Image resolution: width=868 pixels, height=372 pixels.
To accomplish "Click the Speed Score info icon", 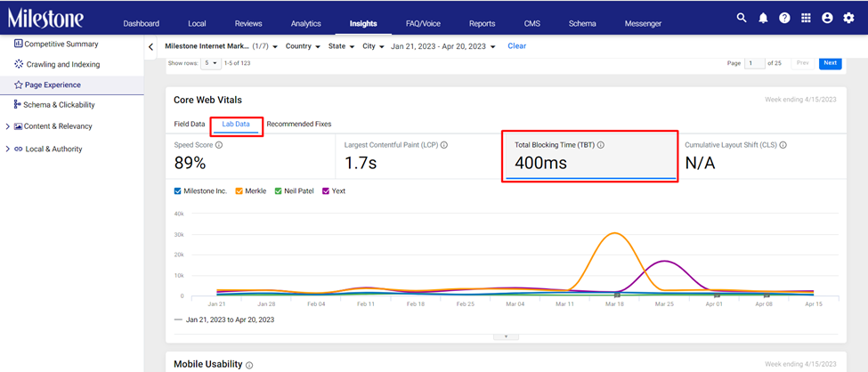I will (219, 145).
